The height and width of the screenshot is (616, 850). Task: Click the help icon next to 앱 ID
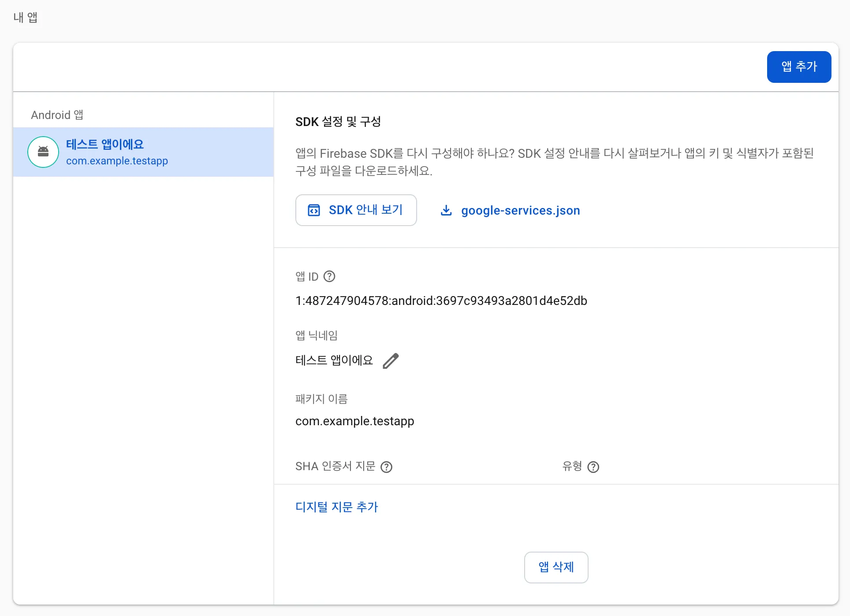coord(329,276)
